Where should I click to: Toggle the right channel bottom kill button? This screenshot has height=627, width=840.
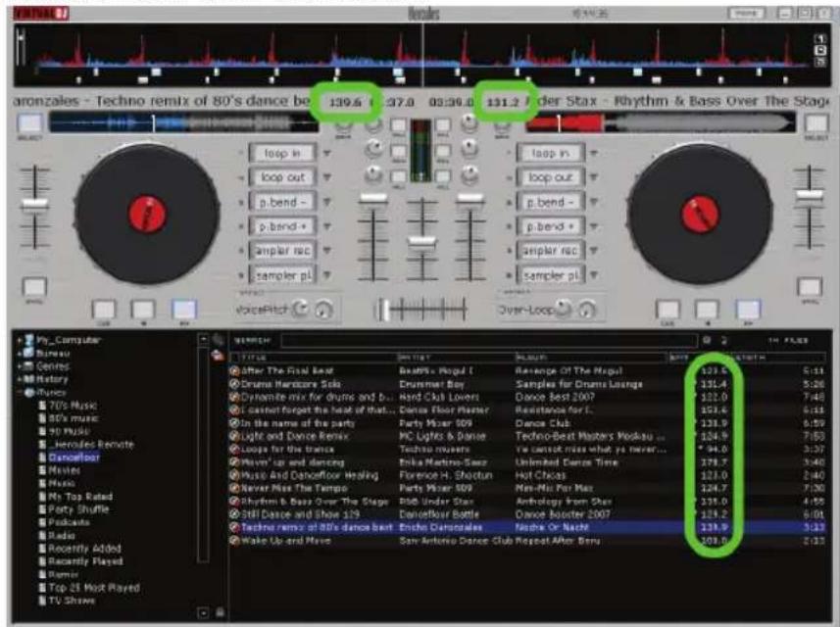point(442,176)
